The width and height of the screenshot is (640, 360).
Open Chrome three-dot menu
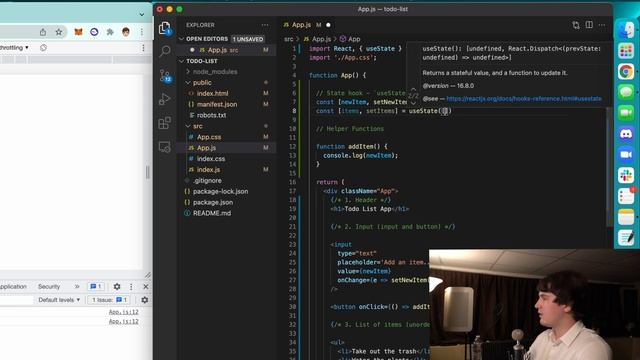142,32
